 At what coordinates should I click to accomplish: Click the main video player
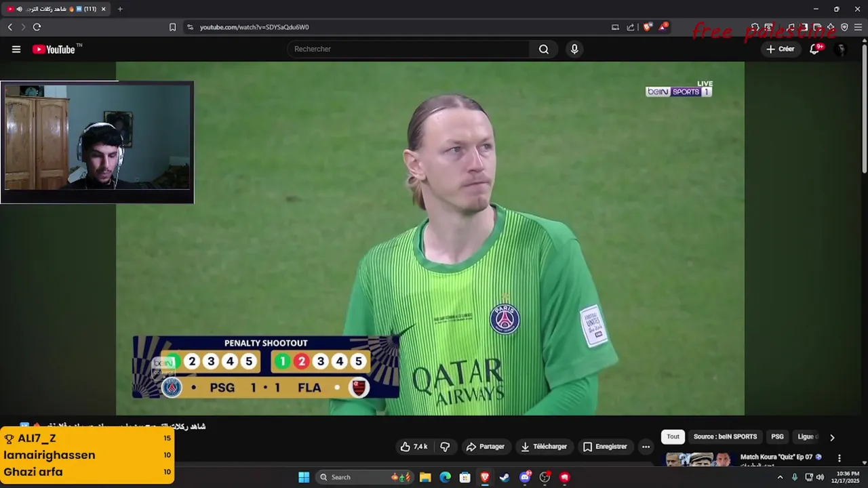pos(430,238)
